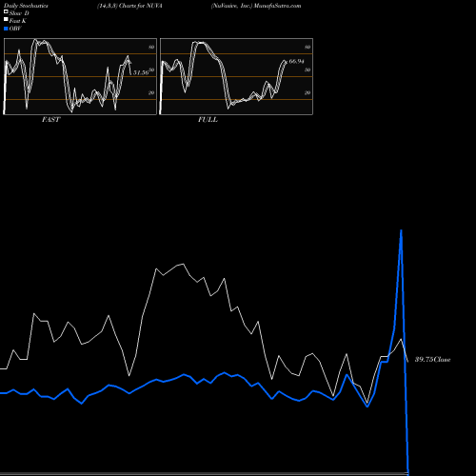Click the OBV line's highest spike peak
476x476 pixels.
pos(402,230)
